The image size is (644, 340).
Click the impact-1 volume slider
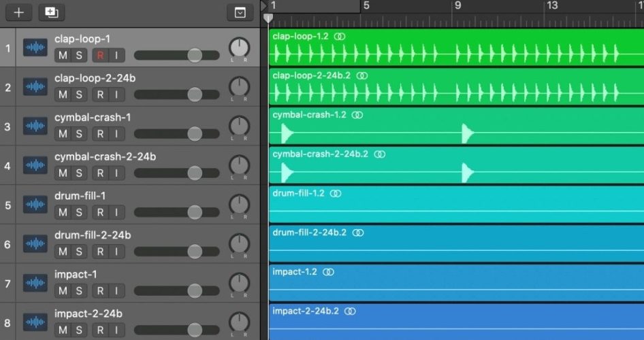[x=176, y=291]
